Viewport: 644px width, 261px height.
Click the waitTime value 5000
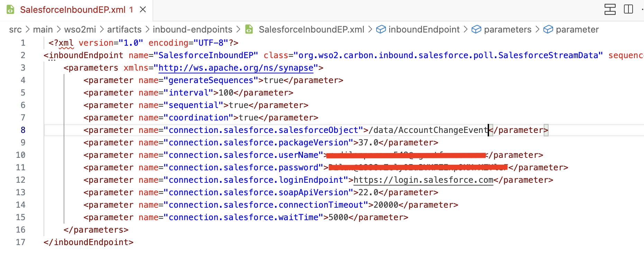pyautogui.click(x=338, y=217)
